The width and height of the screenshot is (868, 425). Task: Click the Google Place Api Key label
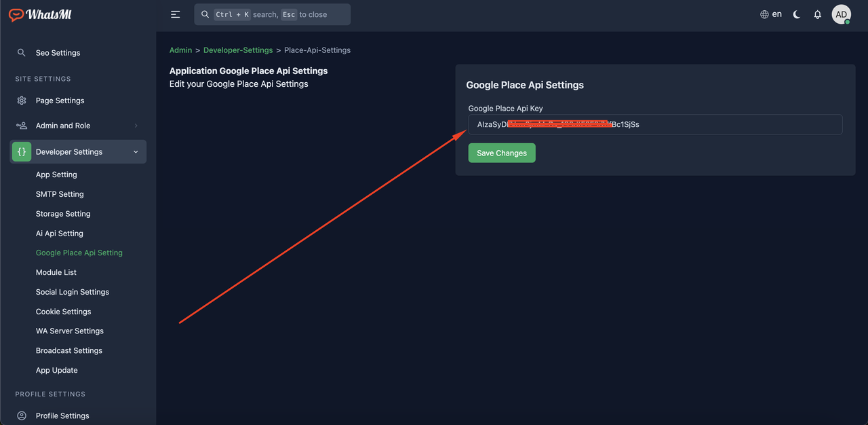pos(505,109)
